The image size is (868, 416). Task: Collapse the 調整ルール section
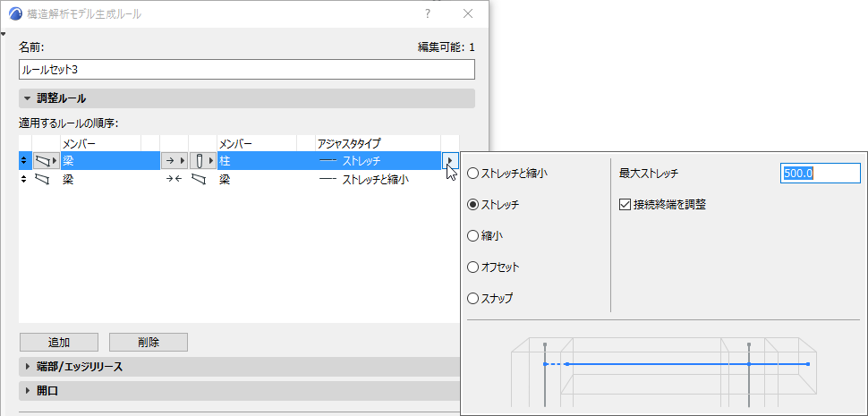(x=247, y=98)
